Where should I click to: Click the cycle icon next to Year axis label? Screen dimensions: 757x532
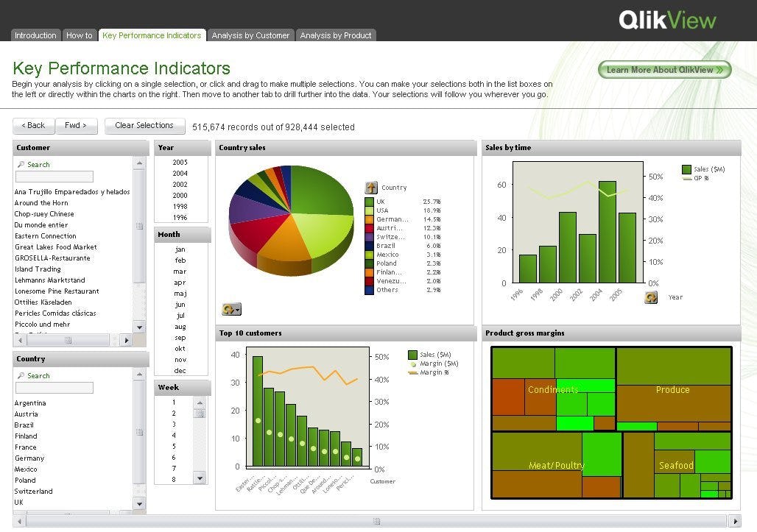(x=651, y=297)
